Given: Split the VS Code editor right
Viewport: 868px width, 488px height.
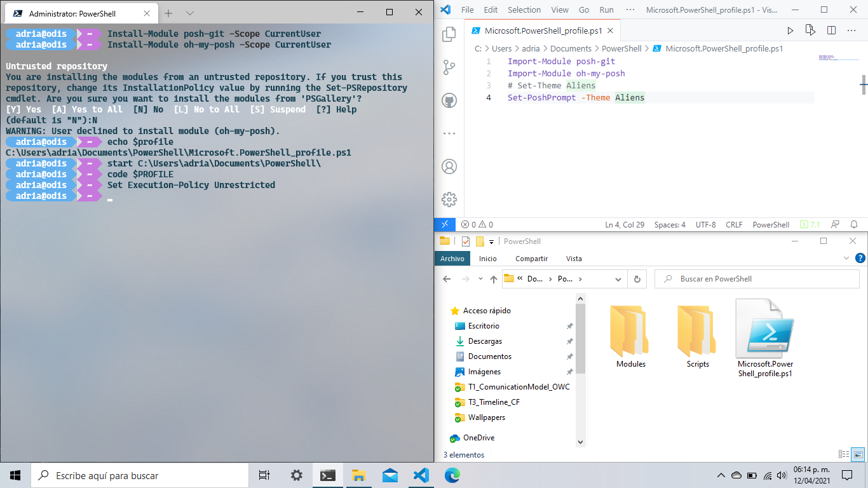Looking at the screenshot, I should tap(831, 30).
